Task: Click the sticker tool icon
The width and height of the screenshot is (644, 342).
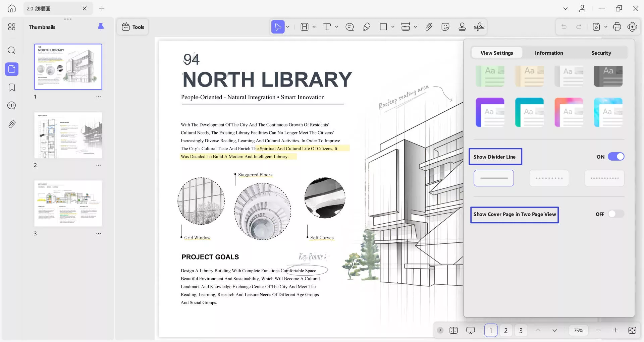Action: [445, 27]
